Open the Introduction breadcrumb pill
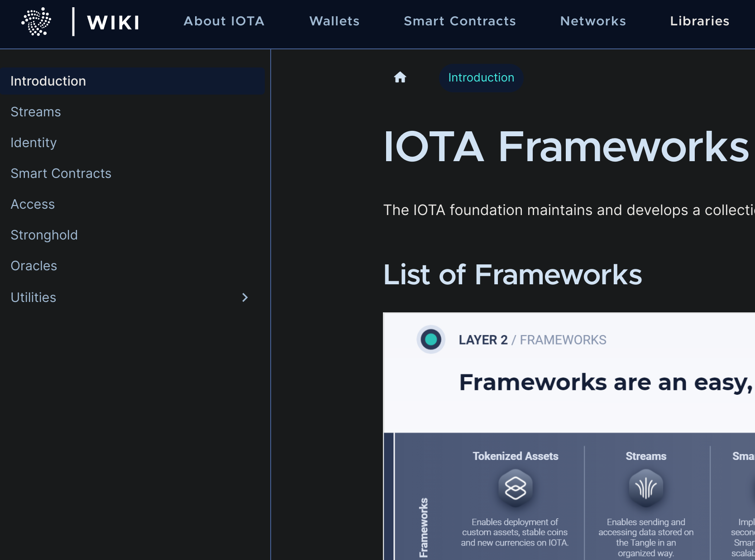 coord(481,77)
